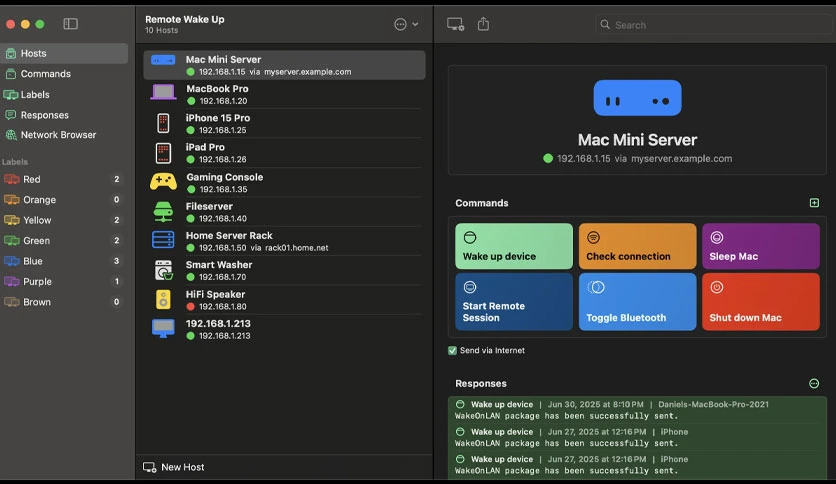Image resolution: width=836 pixels, height=484 pixels.
Task: Click the share icon in toolbar
Action: 483,24
